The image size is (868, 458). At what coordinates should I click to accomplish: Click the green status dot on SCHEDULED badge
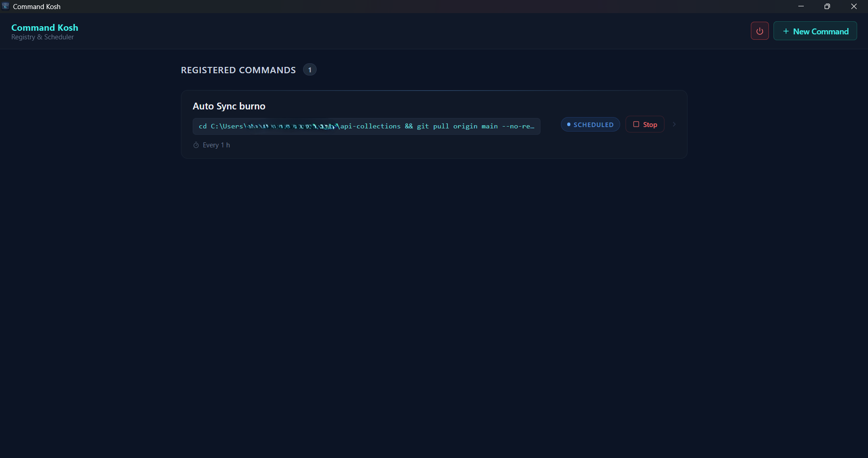point(569,124)
